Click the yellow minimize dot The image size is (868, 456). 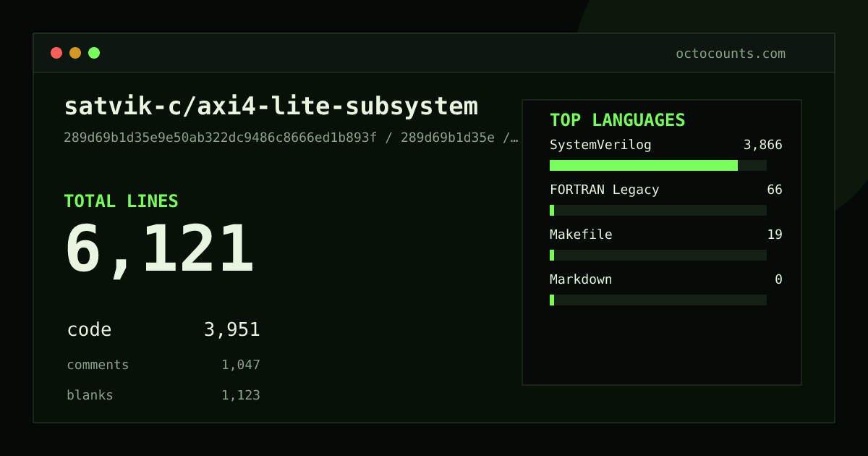pos(75,53)
